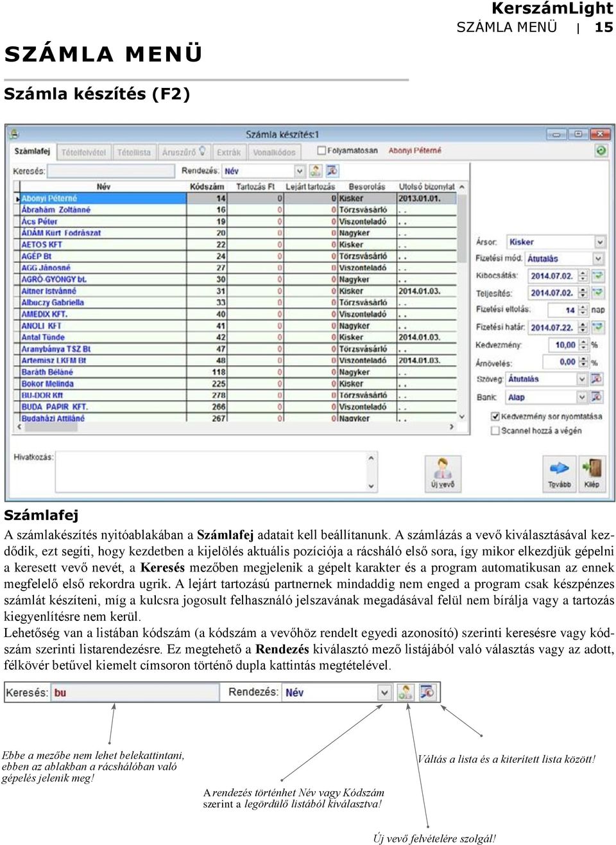The width and height of the screenshot is (616, 845).
Task: Open the Ársor dropdown showing Kisker
Action: [599, 242]
